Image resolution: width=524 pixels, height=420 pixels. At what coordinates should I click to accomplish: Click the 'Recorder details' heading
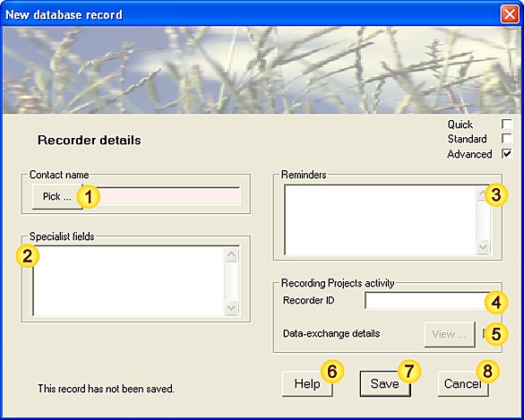90,140
